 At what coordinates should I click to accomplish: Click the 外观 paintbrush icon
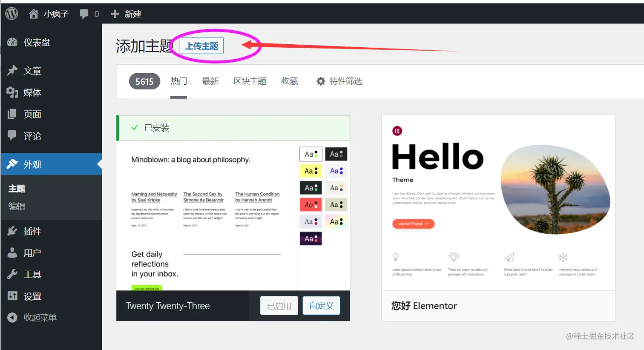coord(12,164)
